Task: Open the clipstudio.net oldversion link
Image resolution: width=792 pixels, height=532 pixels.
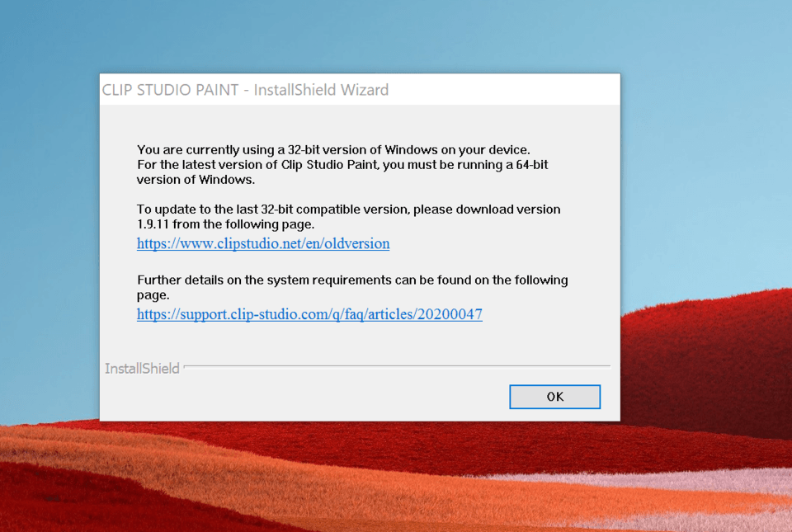Action: coord(263,244)
